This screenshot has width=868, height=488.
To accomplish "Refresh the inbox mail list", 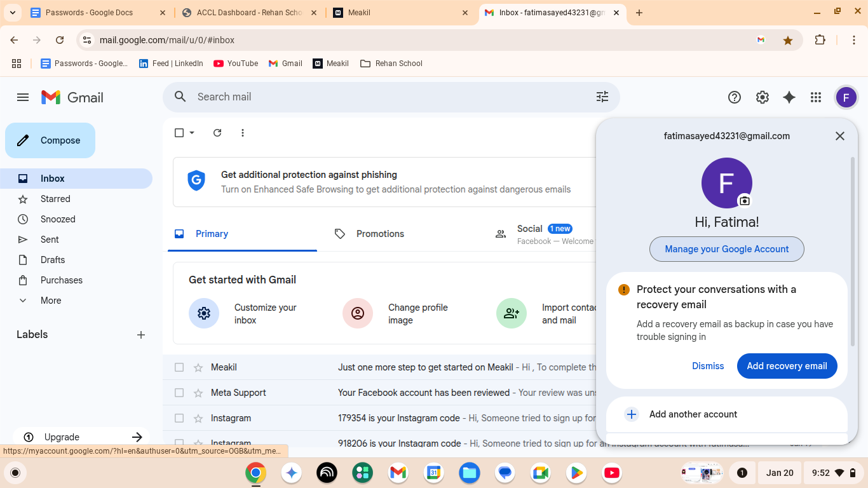I will (217, 133).
